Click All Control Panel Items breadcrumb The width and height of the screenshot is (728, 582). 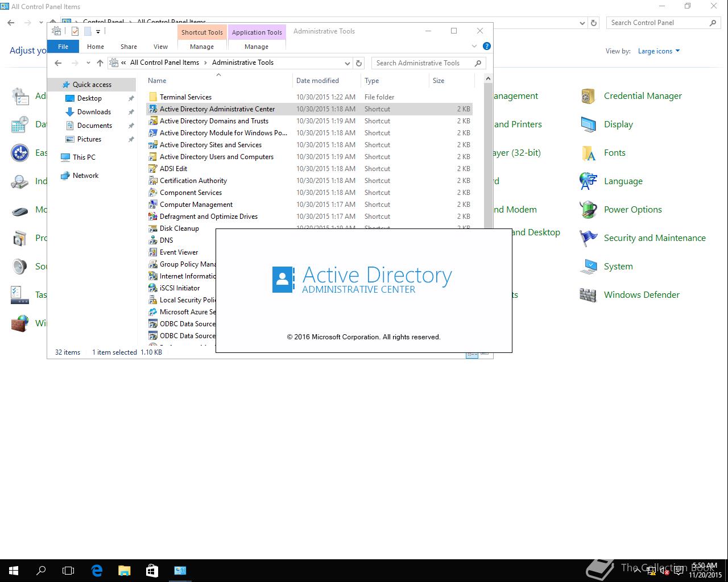coord(164,63)
